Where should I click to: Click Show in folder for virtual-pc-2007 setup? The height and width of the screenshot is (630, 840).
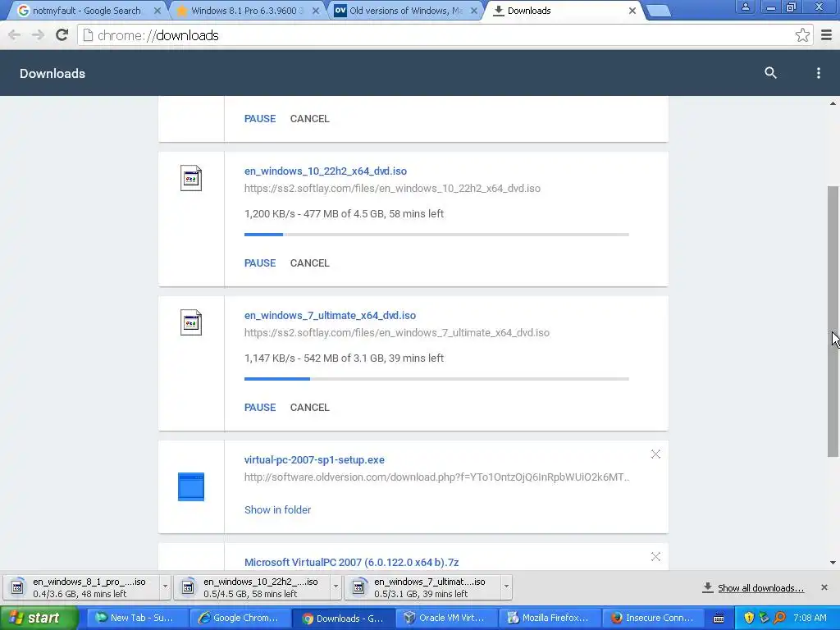(x=277, y=510)
